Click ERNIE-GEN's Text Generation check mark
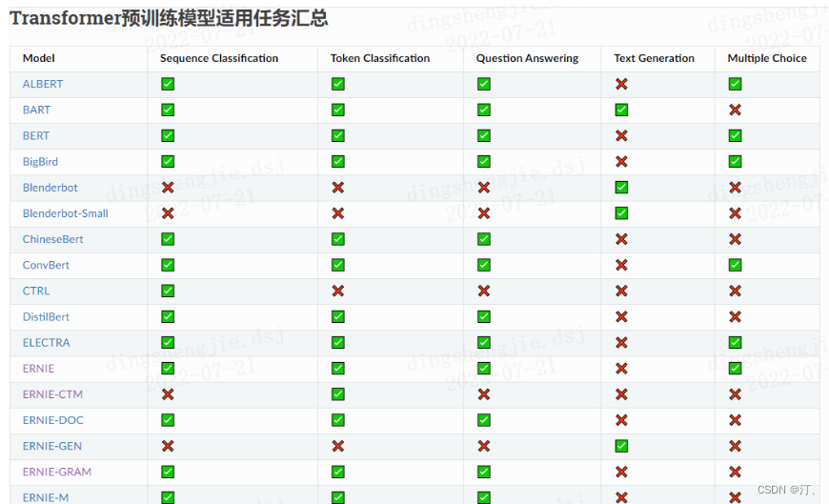The height and width of the screenshot is (504, 829). coord(621,446)
